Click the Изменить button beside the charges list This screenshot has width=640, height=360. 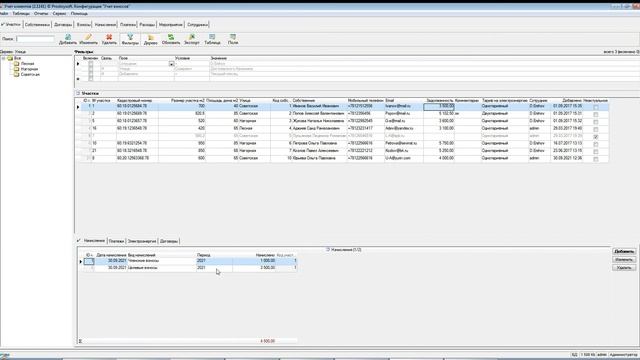(624, 260)
